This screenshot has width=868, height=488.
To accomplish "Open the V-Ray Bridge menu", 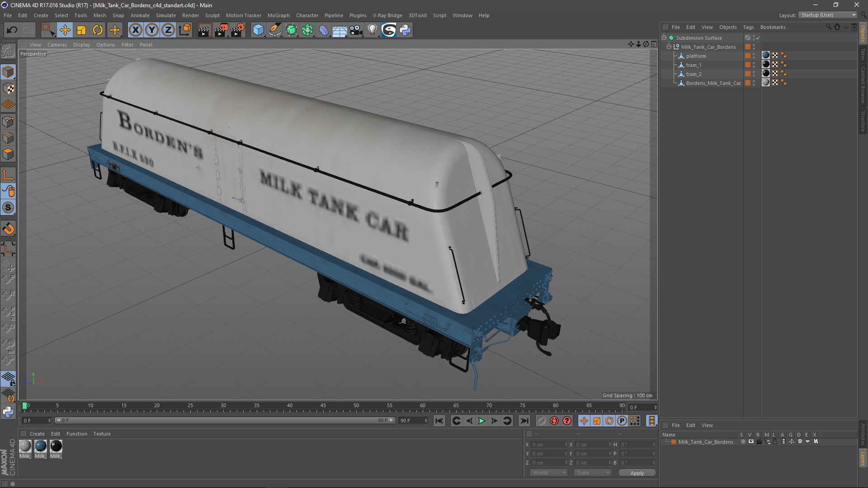I will (x=387, y=15).
